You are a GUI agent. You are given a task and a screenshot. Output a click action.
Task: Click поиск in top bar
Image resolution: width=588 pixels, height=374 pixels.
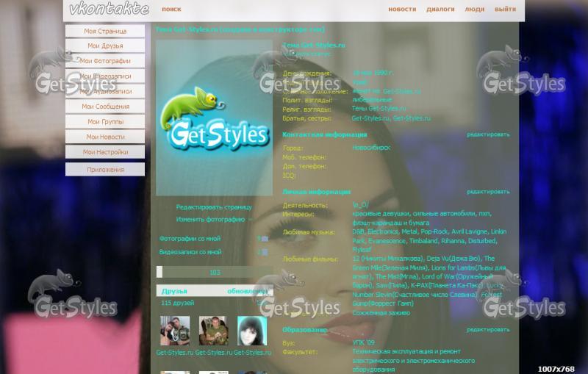[x=171, y=9]
